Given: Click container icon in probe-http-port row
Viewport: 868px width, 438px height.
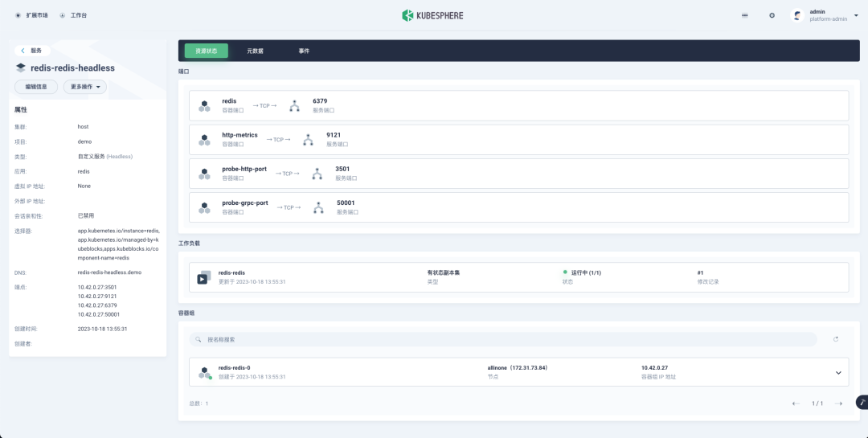Looking at the screenshot, I should [204, 174].
